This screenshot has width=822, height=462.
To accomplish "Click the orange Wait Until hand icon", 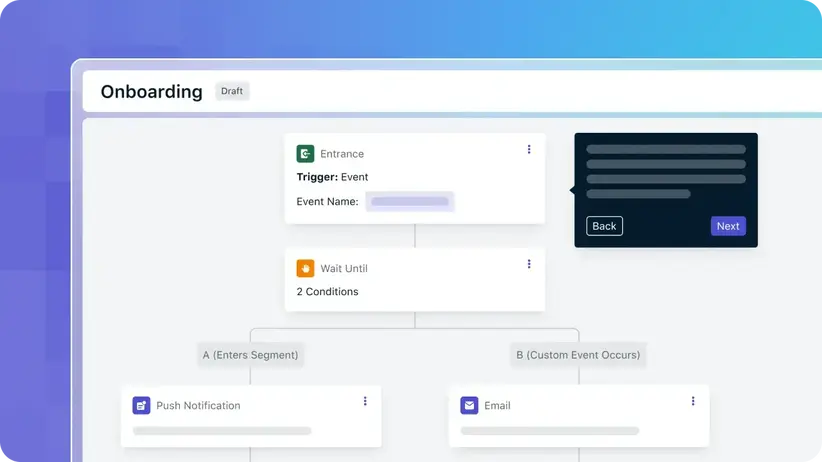I will (305, 268).
